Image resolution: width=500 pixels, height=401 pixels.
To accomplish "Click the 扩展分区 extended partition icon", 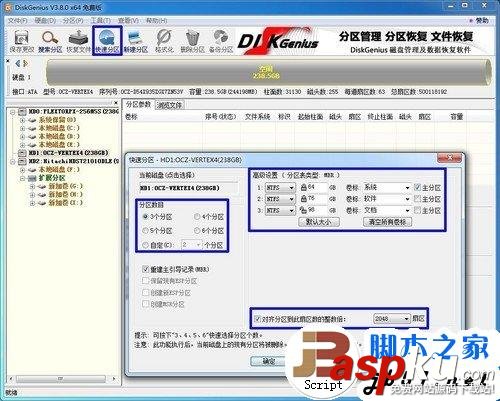I will click(32, 178).
